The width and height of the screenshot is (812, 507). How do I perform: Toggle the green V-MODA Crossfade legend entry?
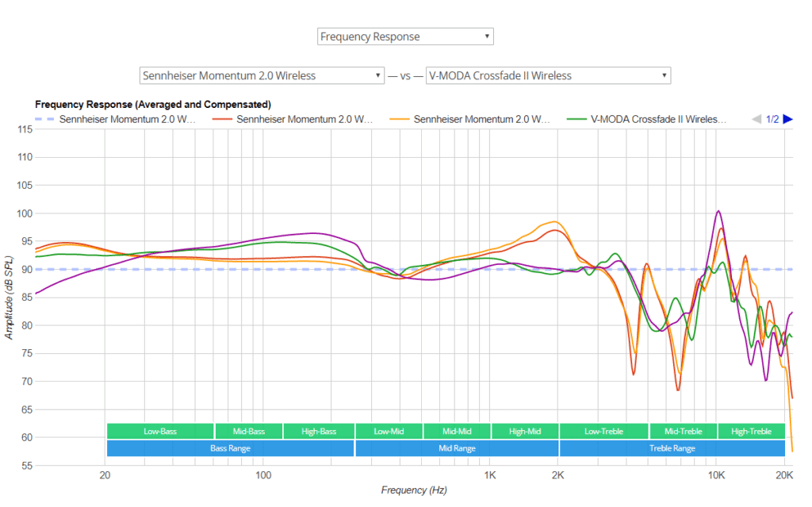point(647,119)
